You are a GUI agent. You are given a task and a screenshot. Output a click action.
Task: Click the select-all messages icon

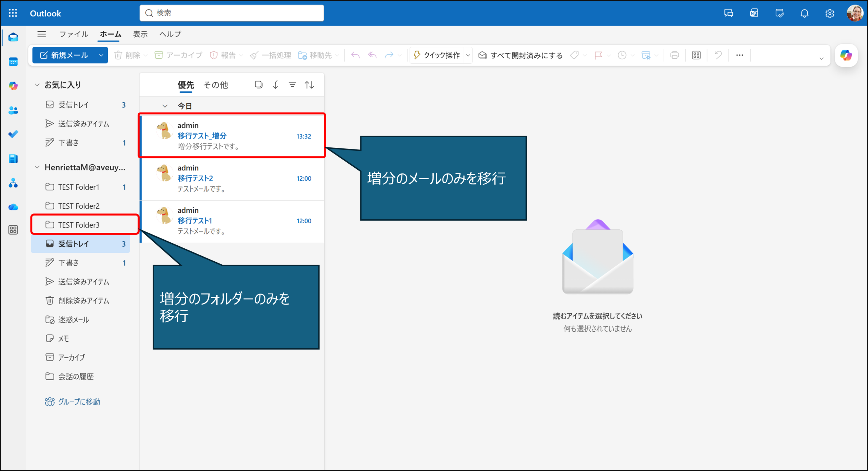258,85
